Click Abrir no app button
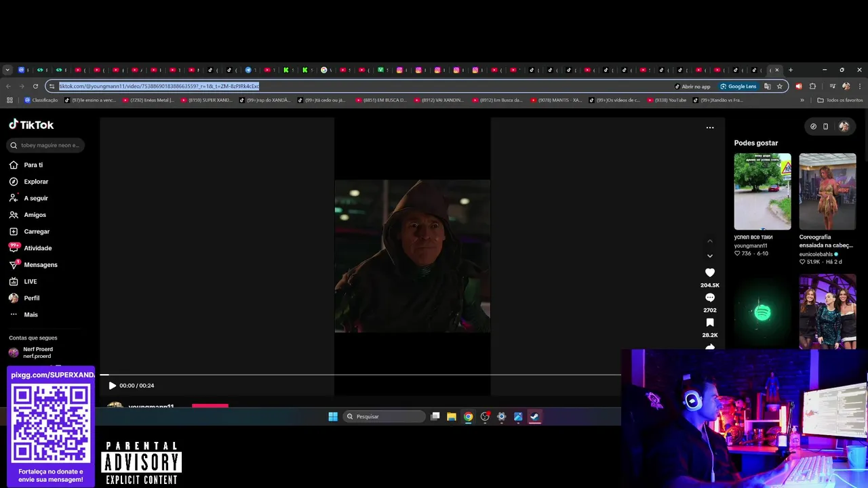 coord(692,86)
